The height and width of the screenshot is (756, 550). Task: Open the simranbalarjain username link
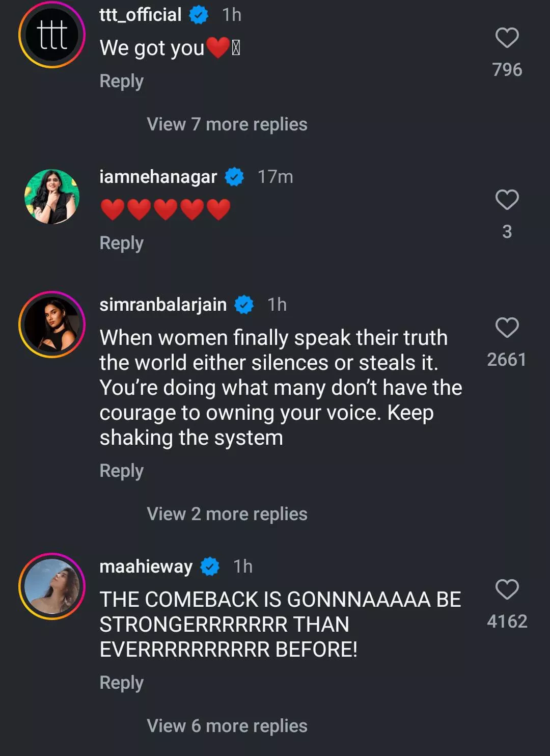[x=163, y=305]
